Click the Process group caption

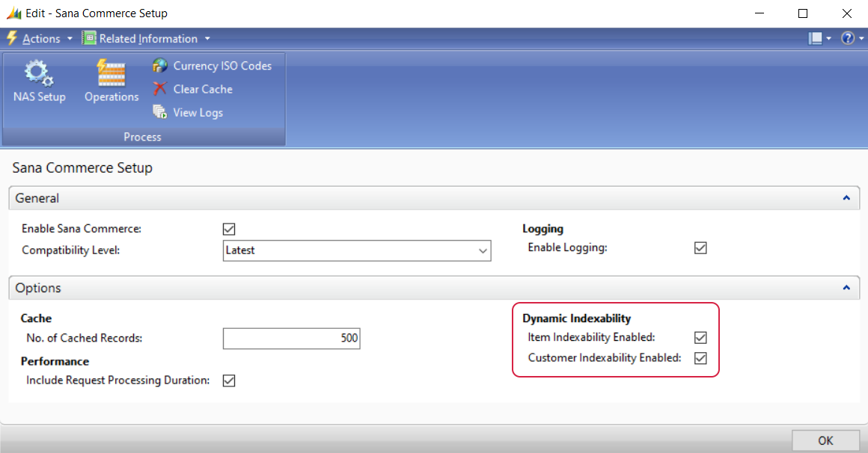click(142, 137)
